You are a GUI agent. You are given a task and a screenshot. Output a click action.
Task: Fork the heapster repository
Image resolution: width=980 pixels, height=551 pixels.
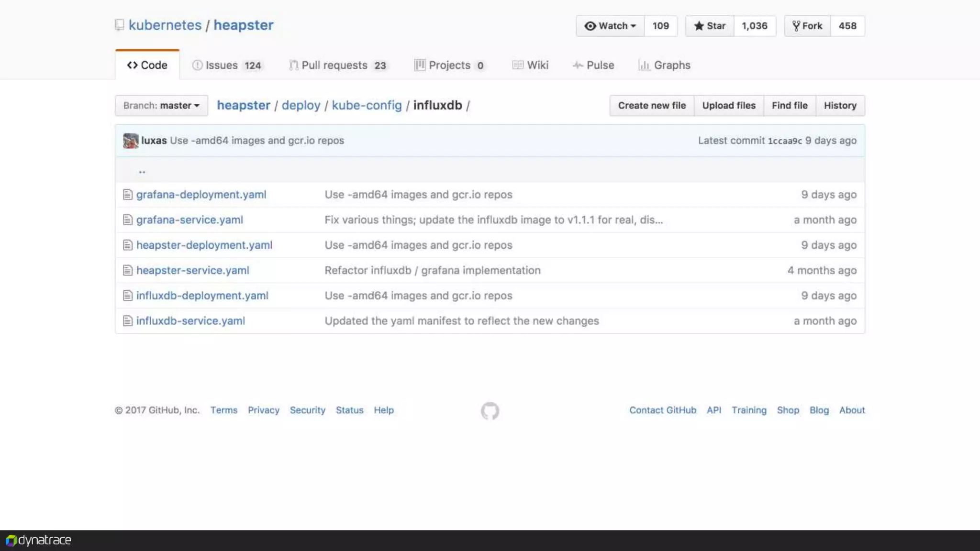click(x=807, y=26)
